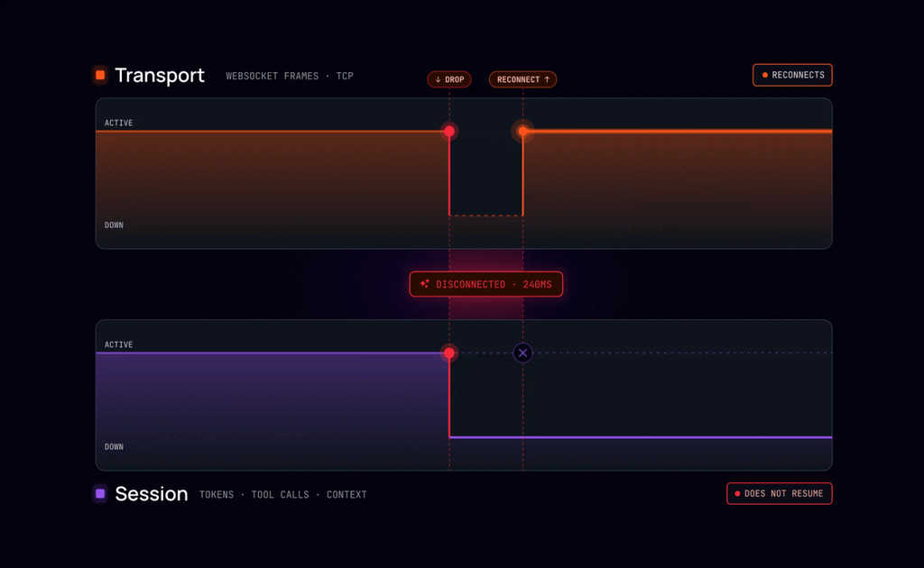924x568 pixels.
Task: Click the Transport heading
Action: coord(160,76)
